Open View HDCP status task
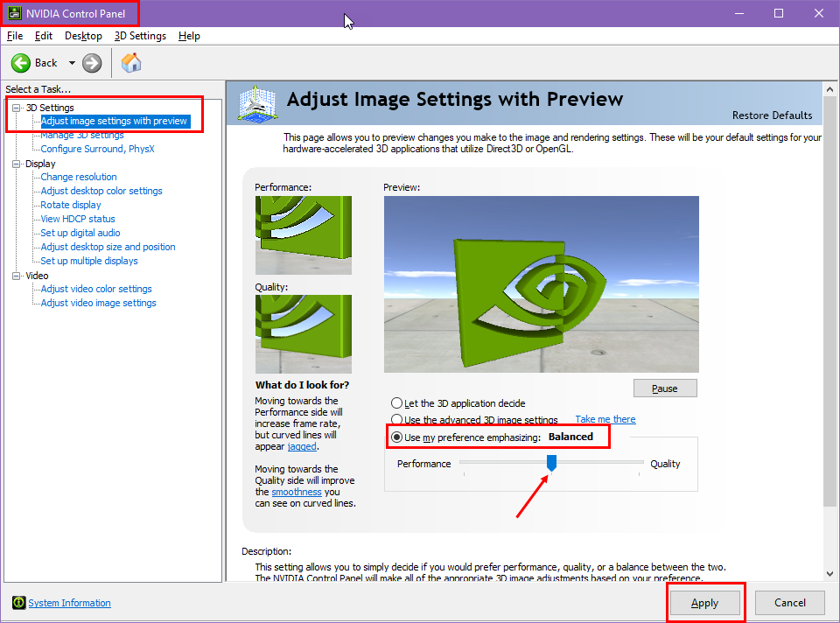The height and width of the screenshot is (623, 840). [78, 219]
